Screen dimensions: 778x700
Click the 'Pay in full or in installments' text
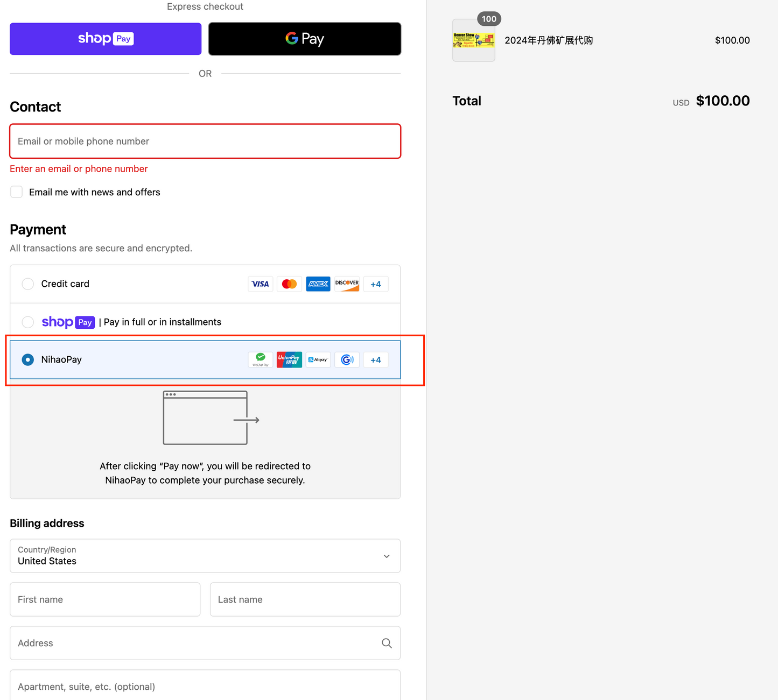click(x=163, y=322)
